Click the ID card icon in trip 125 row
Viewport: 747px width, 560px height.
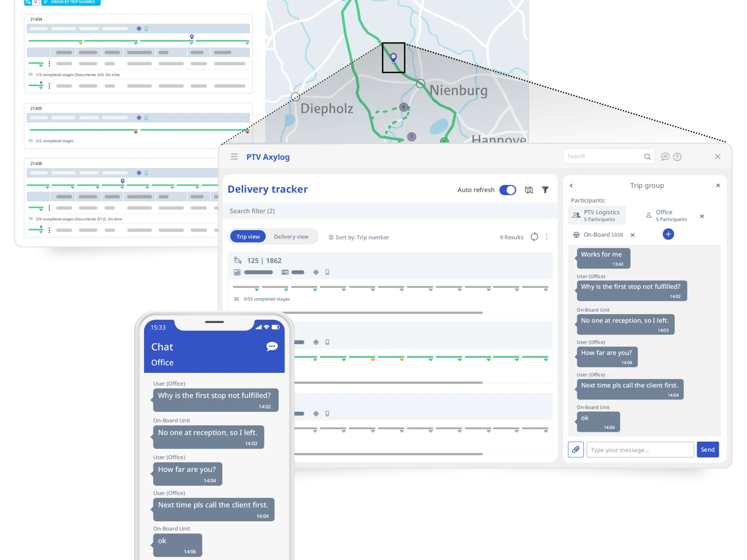tap(285, 272)
